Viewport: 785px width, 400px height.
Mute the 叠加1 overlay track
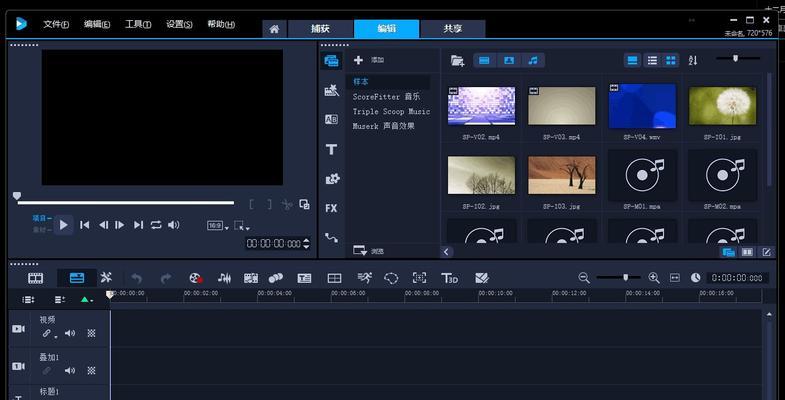pos(70,370)
